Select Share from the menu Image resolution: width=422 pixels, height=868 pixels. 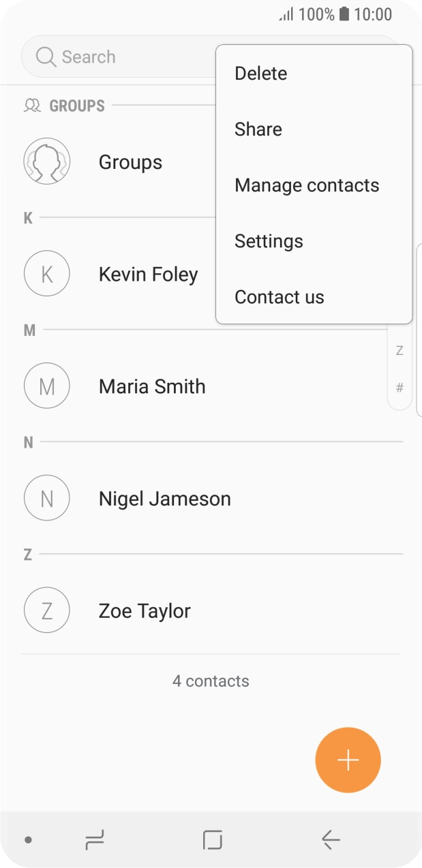point(258,129)
